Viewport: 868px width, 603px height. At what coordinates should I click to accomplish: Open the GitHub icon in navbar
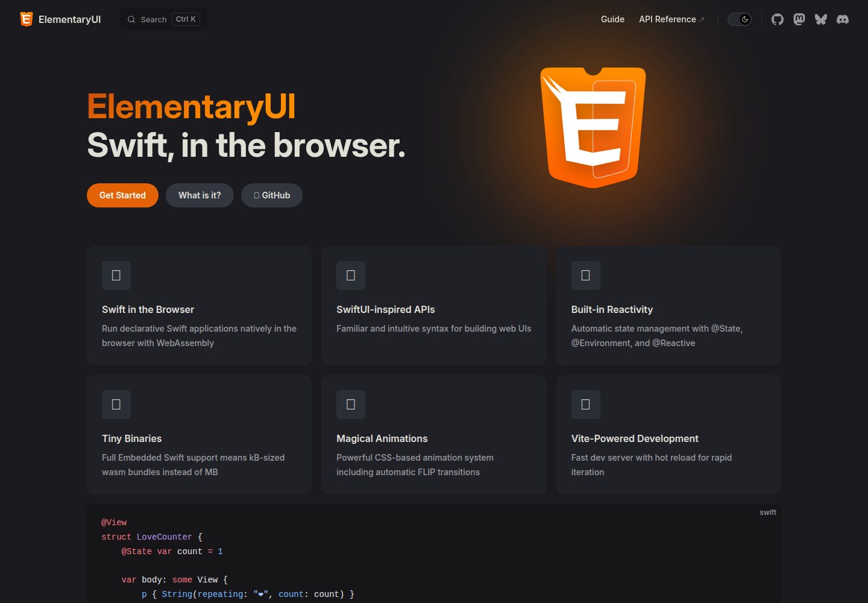coord(778,19)
